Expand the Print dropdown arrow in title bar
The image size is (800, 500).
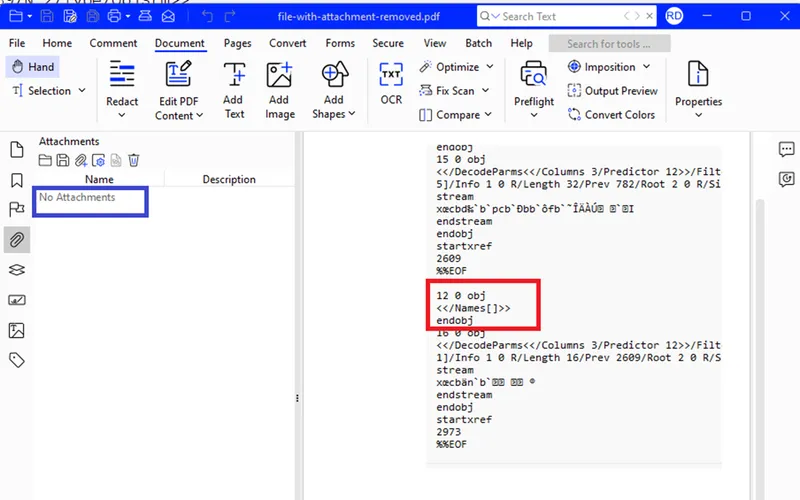(x=128, y=16)
